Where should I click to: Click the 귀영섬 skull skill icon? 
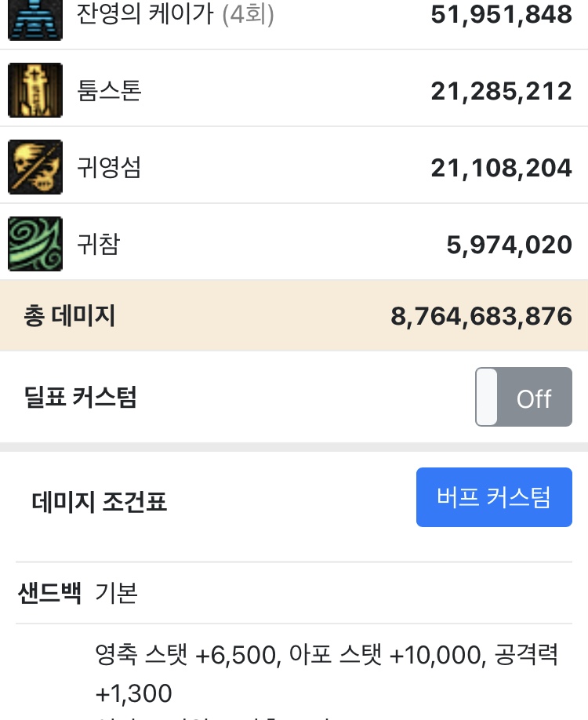[35, 167]
